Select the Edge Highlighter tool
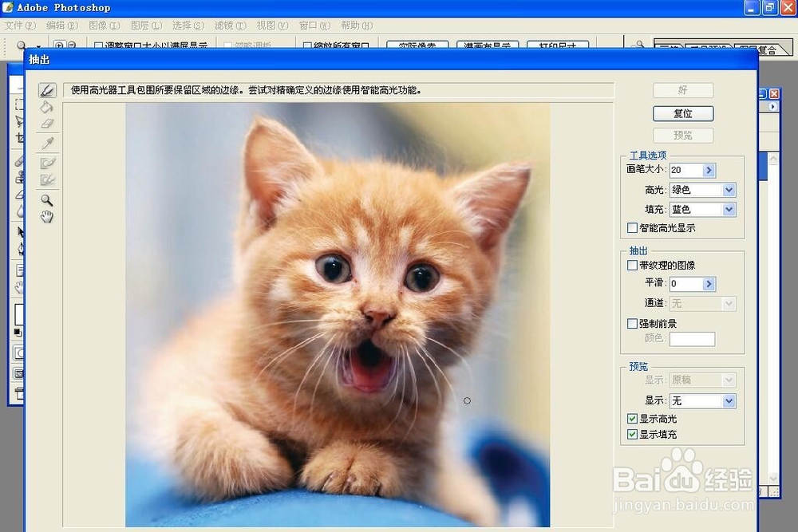 [45, 89]
